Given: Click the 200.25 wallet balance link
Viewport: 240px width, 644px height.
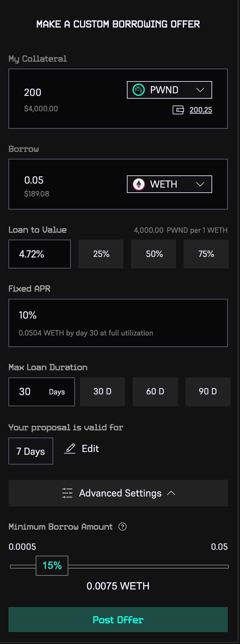Looking at the screenshot, I should tap(201, 110).
